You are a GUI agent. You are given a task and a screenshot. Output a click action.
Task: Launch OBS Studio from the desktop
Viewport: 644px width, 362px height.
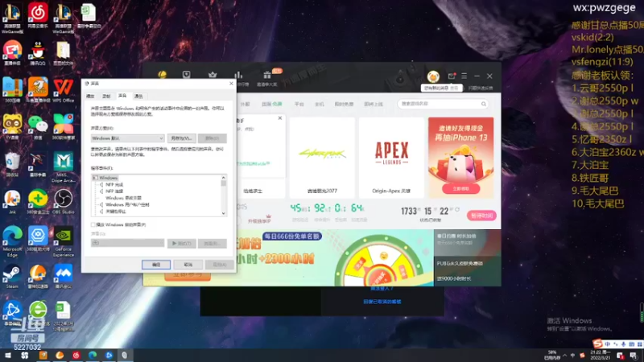pos(64,201)
